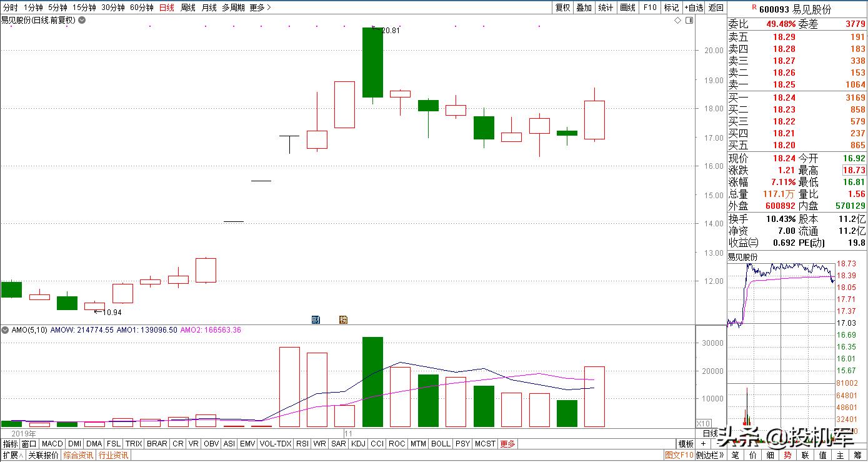Select the 价 tab in sidebar

point(753,455)
